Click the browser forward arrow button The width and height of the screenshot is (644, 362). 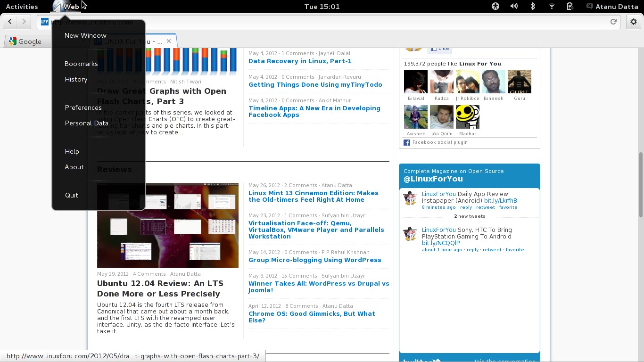(24, 22)
